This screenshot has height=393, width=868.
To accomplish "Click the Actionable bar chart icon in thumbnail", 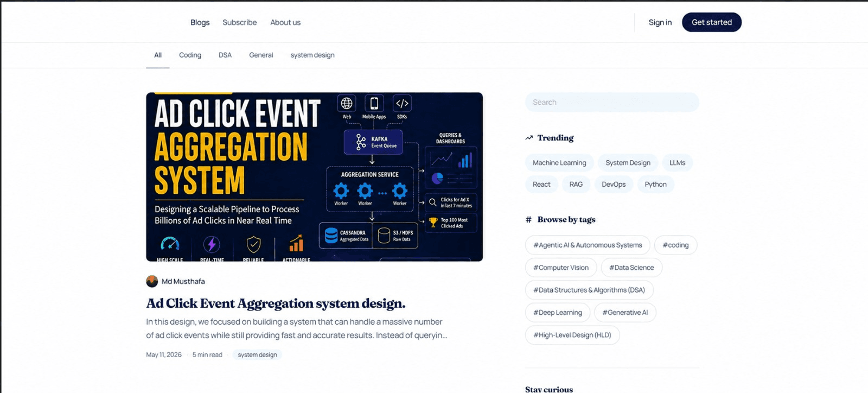I will (x=296, y=244).
